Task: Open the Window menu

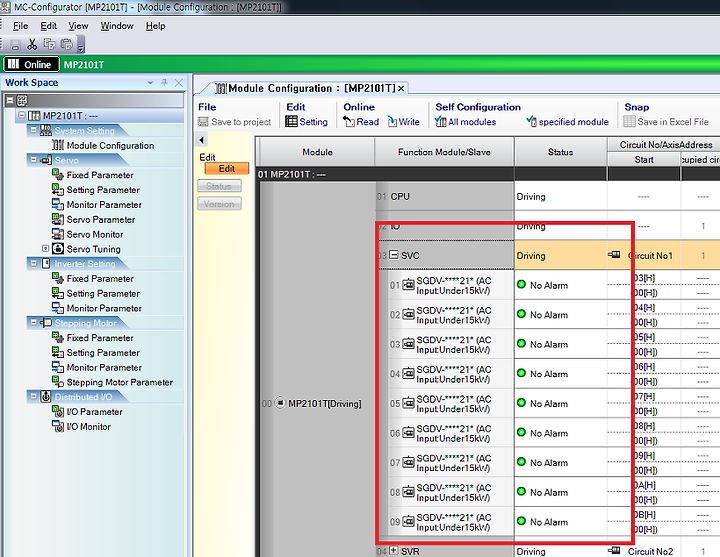Action: (x=117, y=26)
